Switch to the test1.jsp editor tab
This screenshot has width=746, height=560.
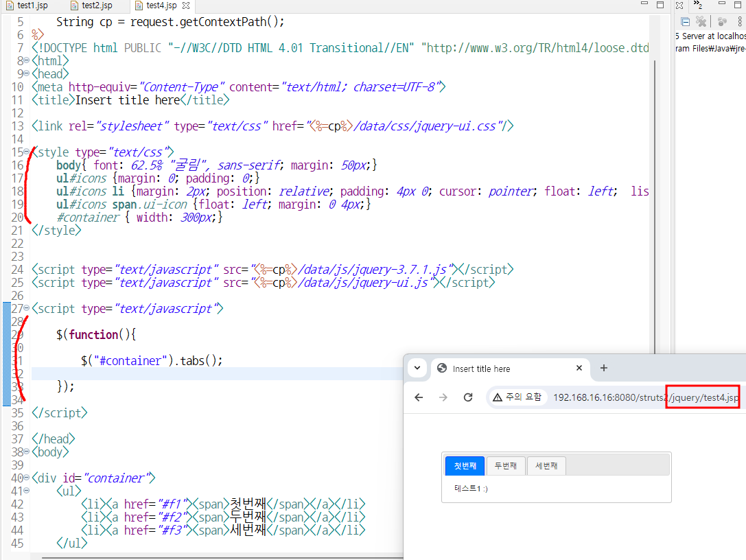point(27,5)
